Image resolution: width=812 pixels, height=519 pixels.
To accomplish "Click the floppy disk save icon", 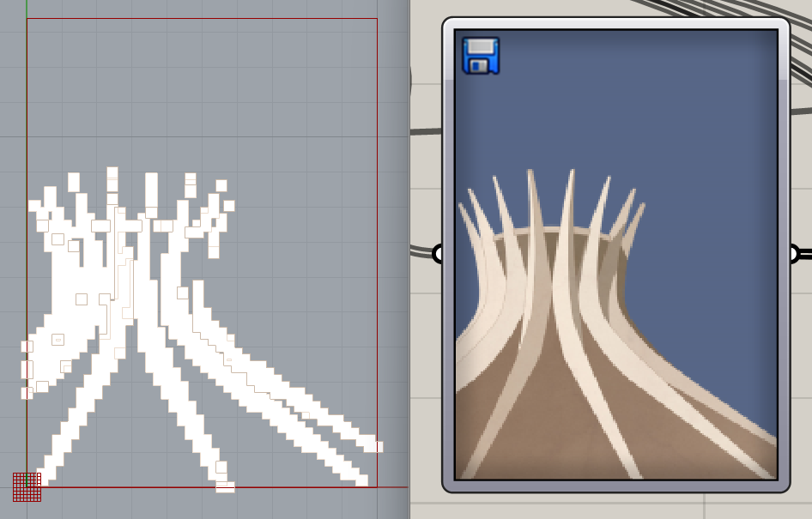I will coord(481,56).
